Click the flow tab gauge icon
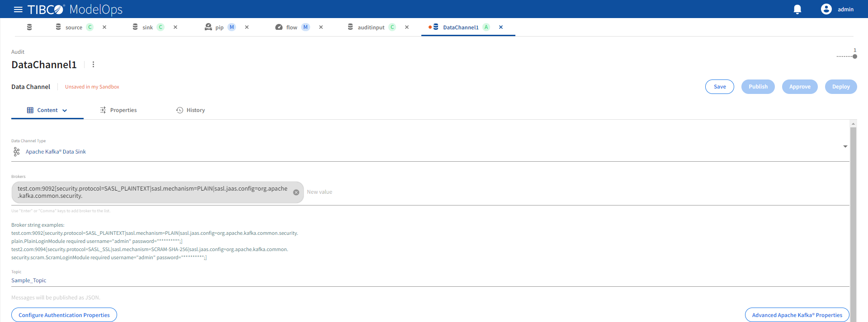868x322 pixels. click(x=279, y=27)
